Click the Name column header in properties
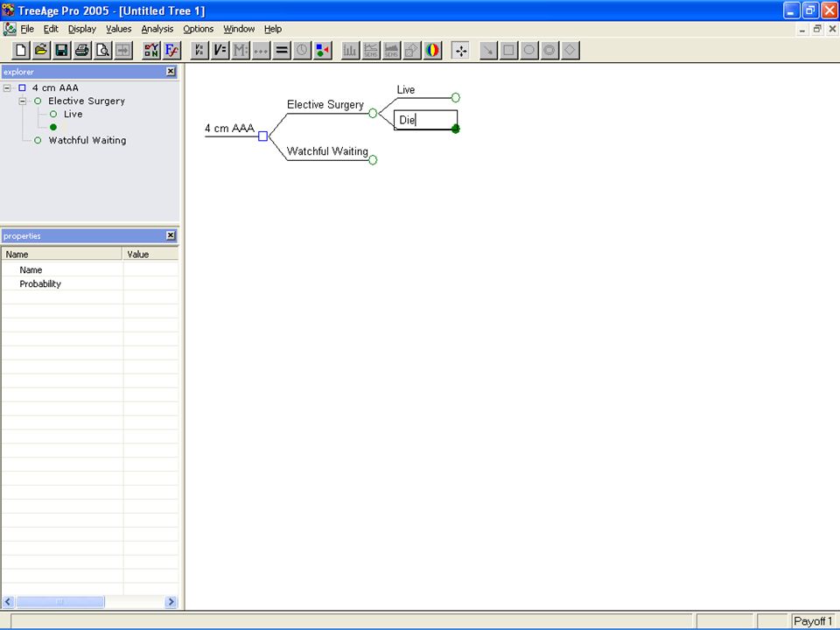Viewport: 840px width, 630px height. (x=61, y=255)
